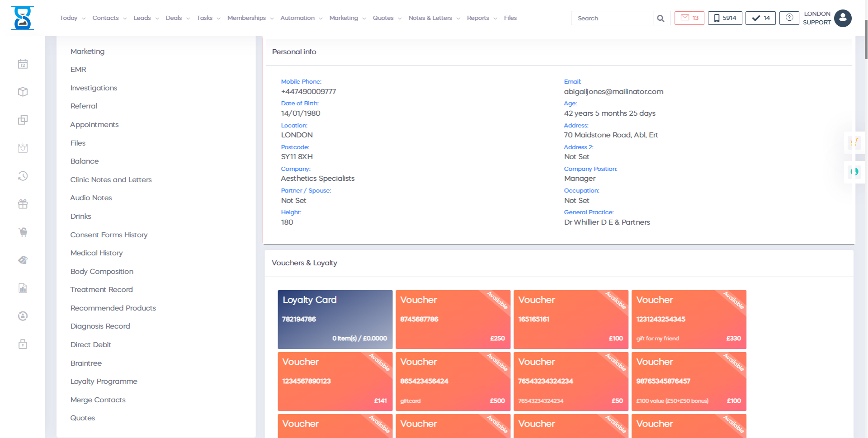Viewport: 868px width, 438px height.
Task: Select Medical History in the side menu
Action: (96, 253)
